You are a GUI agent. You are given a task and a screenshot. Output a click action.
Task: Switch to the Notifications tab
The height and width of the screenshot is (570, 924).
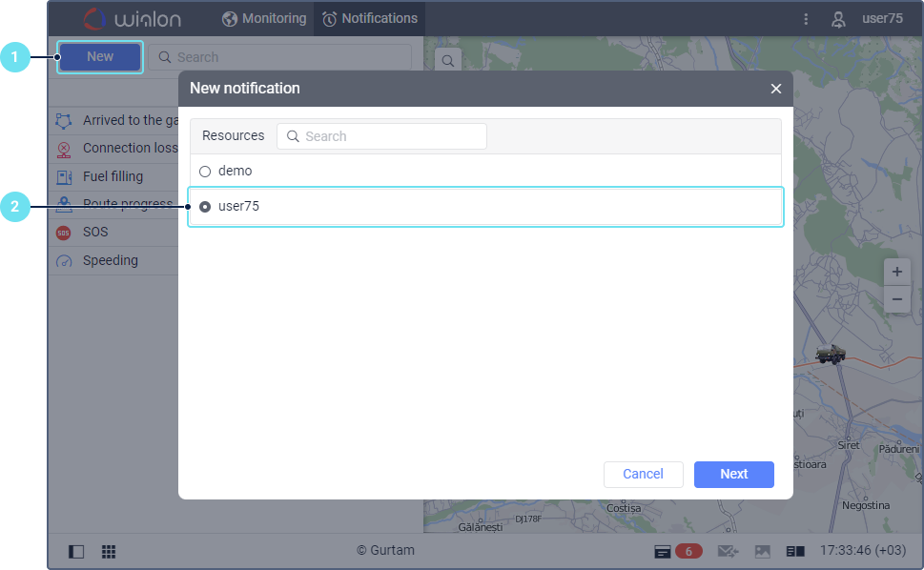[x=370, y=18]
